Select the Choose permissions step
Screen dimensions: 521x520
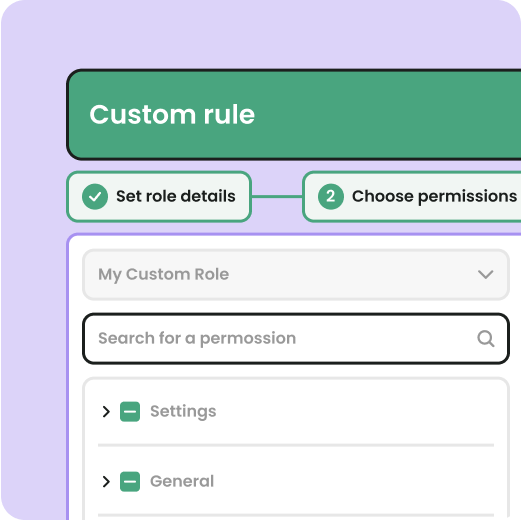point(412,197)
